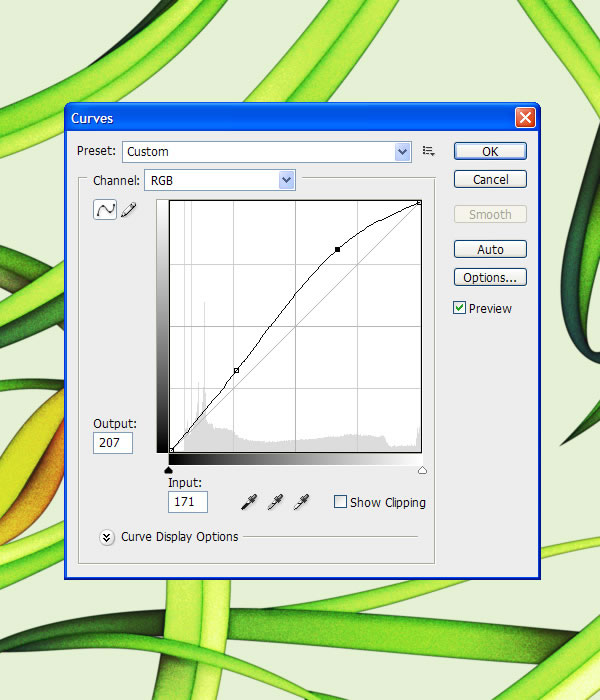
Task: Click the Auto button
Action: pos(490,249)
